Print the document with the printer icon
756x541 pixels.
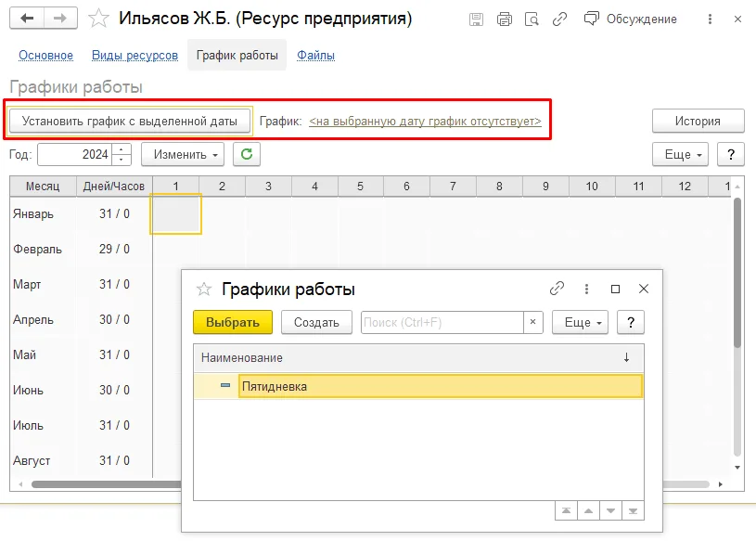click(505, 19)
